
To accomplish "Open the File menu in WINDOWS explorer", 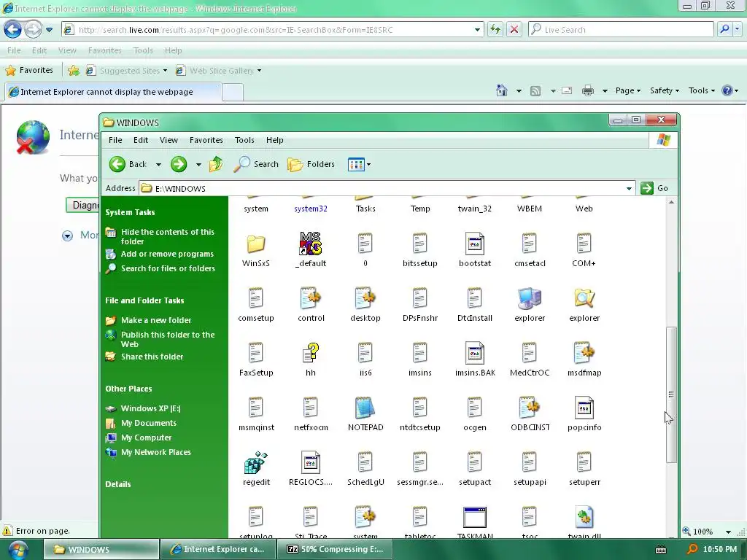I will (115, 140).
